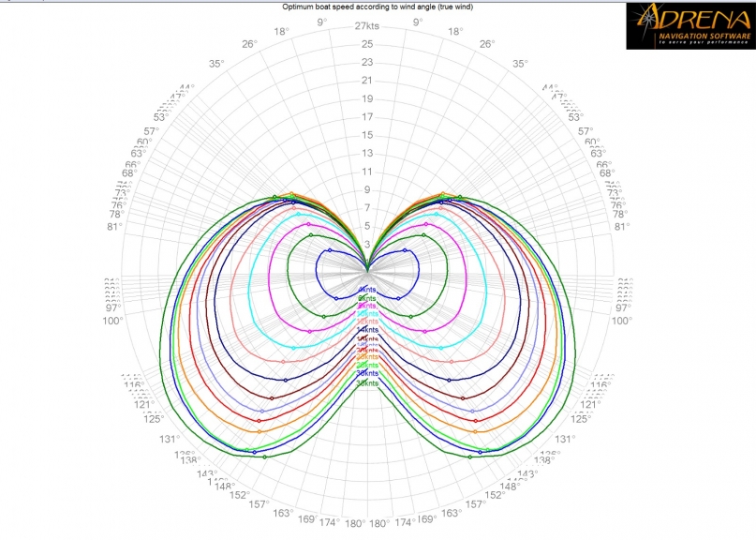Click the dark green 35knts curve label
This screenshot has width=756, height=540.
tap(367, 383)
